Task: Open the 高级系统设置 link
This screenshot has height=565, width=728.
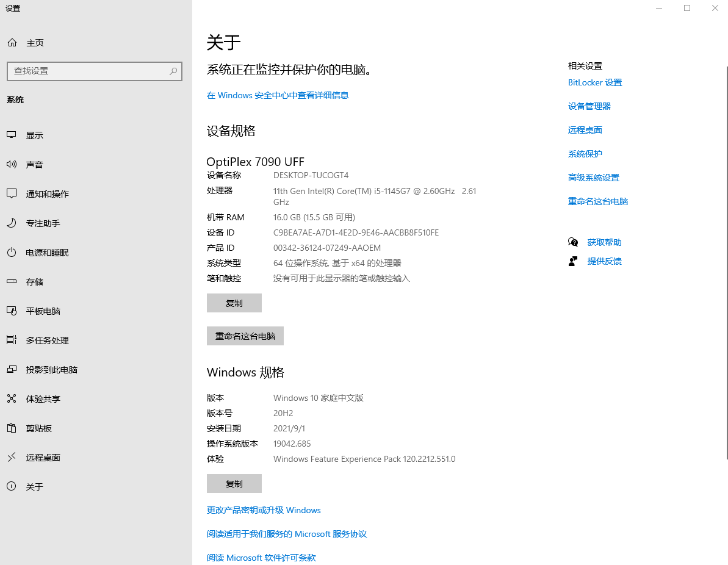Action: pos(593,177)
